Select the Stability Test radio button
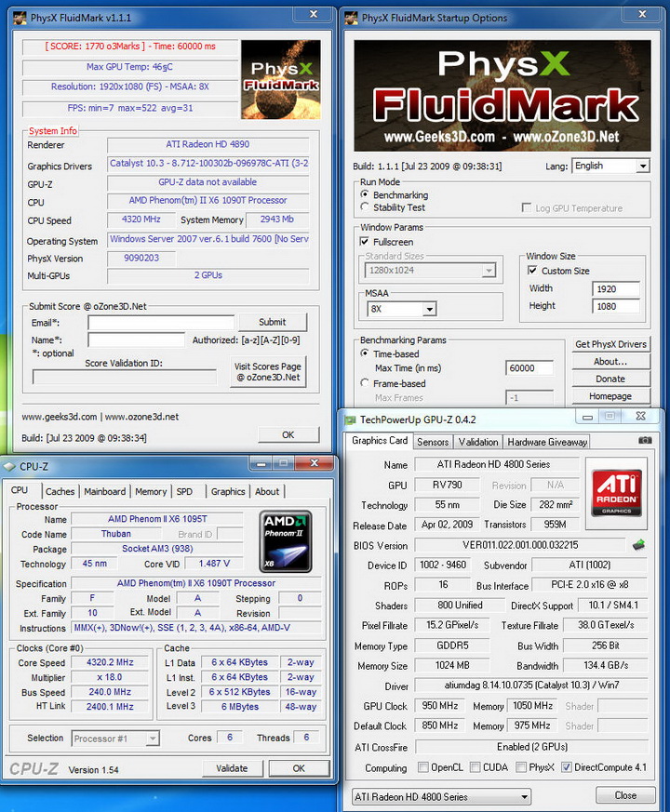Image resolution: width=670 pixels, height=812 pixels. pos(365,207)
